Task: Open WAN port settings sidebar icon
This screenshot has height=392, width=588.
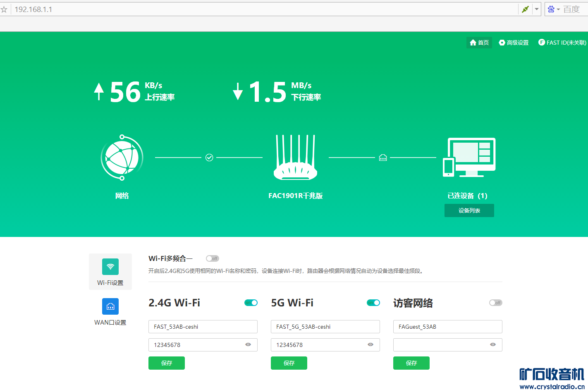Action: point(110,306)
